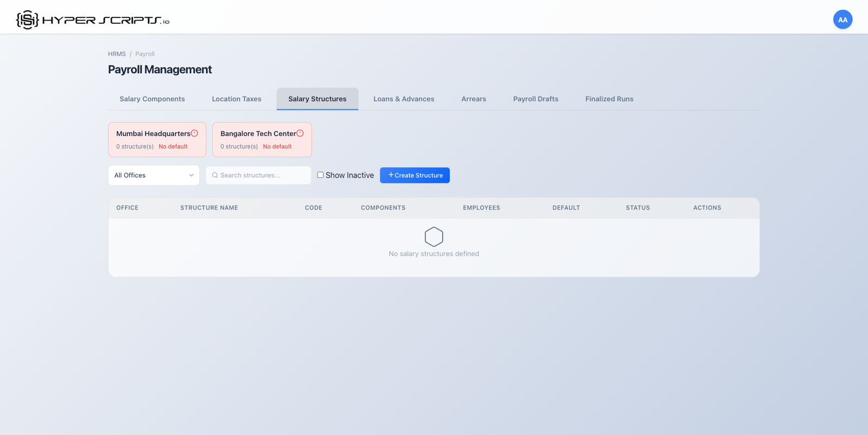The height and width of the screenshot is (435, 868).
Task: Open the AA user avatar menu
Action: (x=843, y=20)
